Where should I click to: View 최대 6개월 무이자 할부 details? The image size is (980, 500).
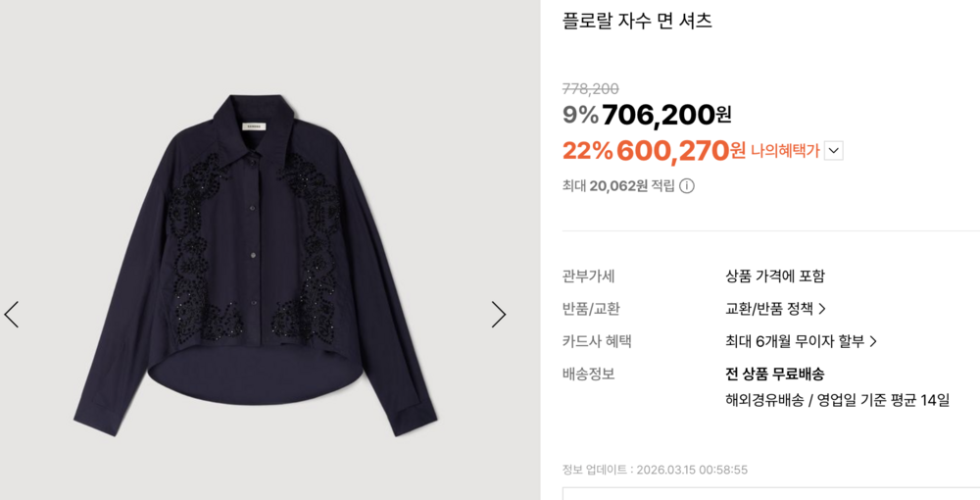801,341
